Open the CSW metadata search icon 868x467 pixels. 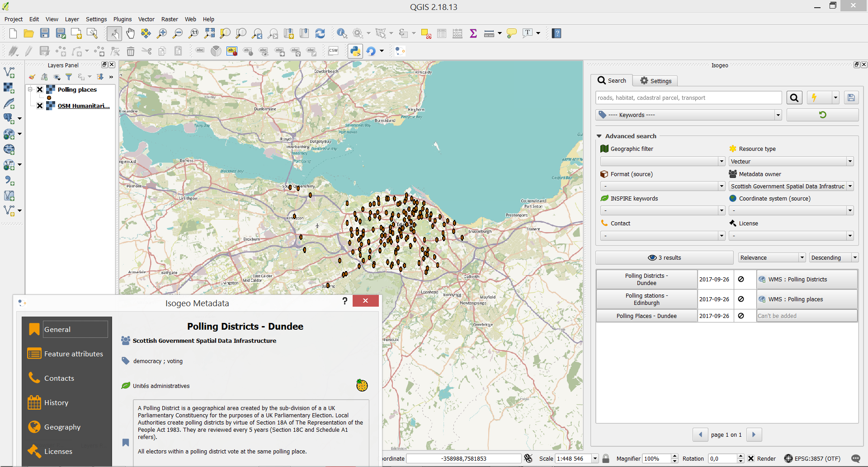(333, 51)
